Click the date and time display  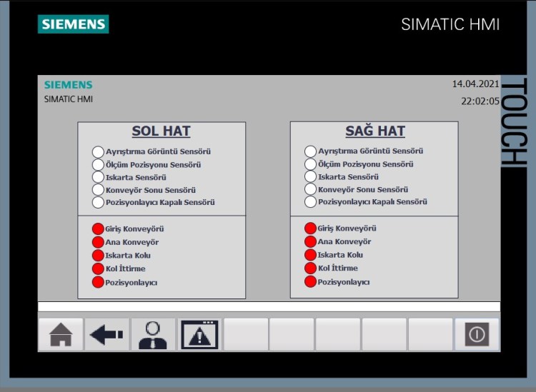(475, 92)
